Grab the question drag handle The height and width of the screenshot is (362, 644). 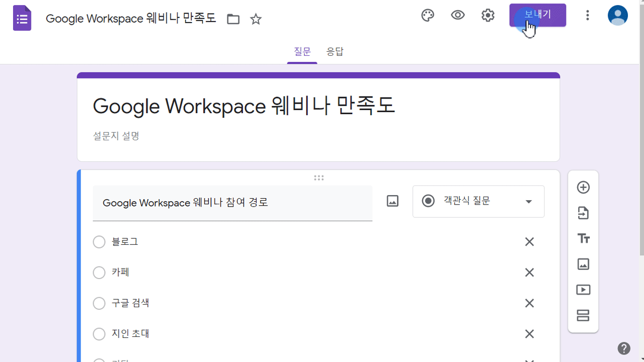(x=318, y=177)
